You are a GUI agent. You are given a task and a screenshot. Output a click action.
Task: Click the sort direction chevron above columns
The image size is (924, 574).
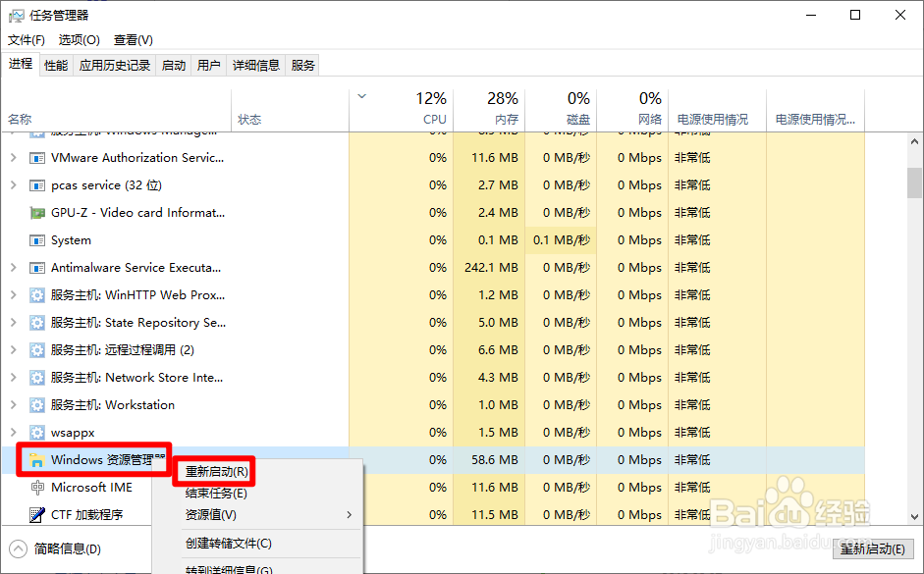point(361,96)
